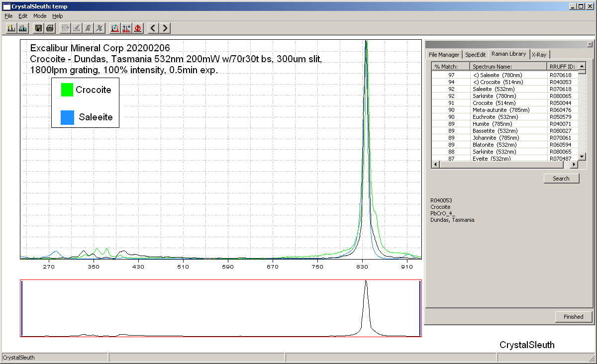Click the blue down-arrows peaks toolbar icon
The width and height of the screenshot is (597, 364).
click(x=126, y=28)
